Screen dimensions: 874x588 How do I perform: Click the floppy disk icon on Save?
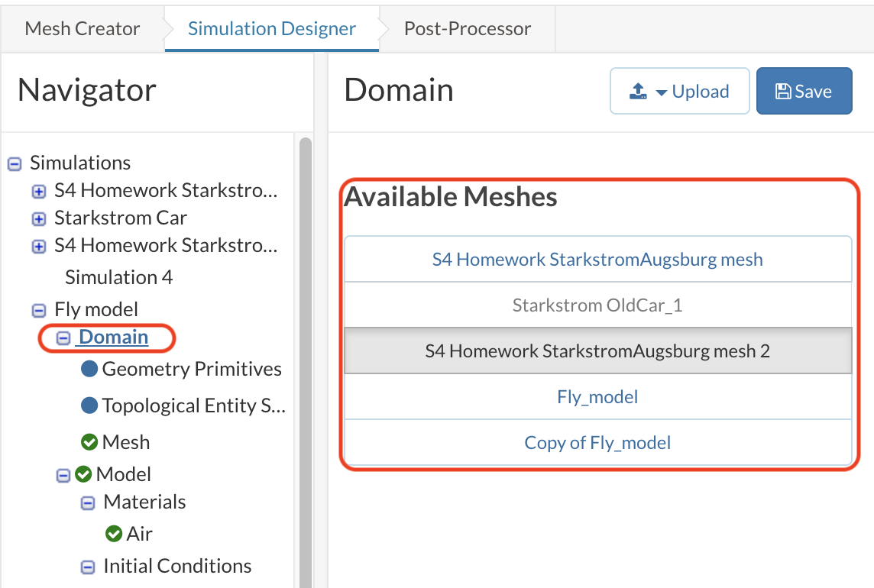click(x=783, y=92)
